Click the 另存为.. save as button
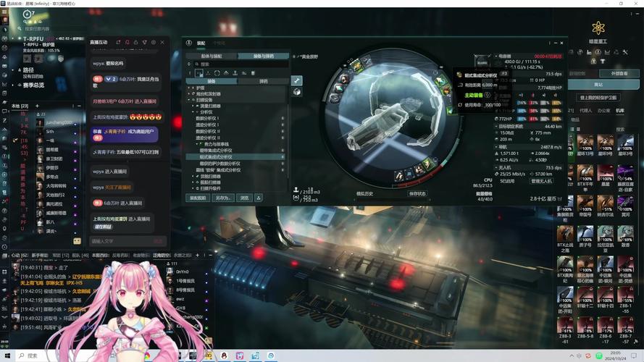644x362 pixels. click(223, 198)
